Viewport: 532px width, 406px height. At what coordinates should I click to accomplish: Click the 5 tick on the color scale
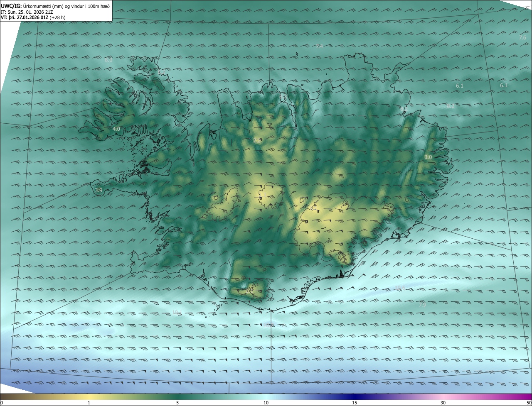(x=177, y=403)
